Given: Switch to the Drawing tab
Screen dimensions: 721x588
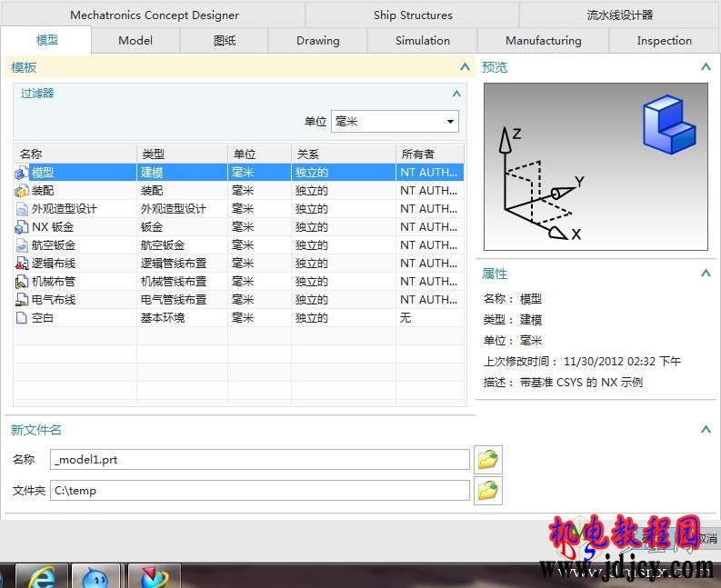Looking at the screenshot, I should click(317, 41).
